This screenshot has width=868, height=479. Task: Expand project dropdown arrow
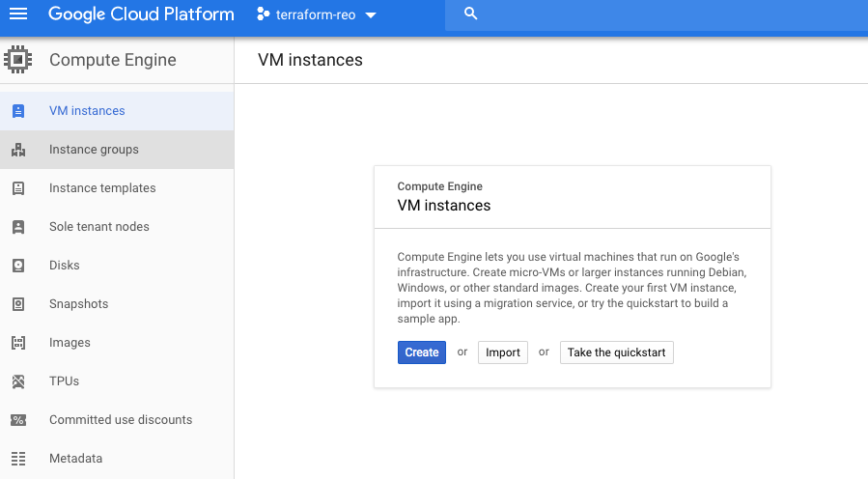tap(371, 15)
